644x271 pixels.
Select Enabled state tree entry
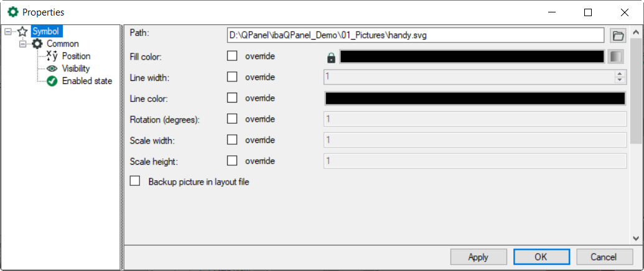pos(87,81)
